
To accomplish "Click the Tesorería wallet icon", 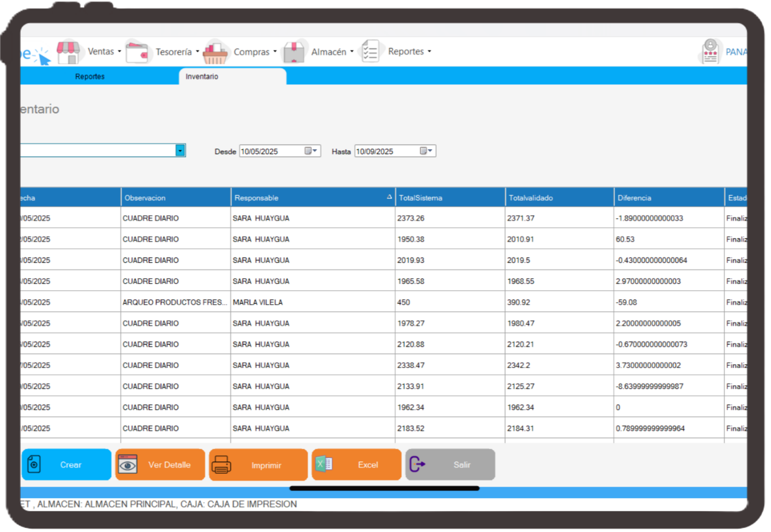I will [x=137, y=53].
